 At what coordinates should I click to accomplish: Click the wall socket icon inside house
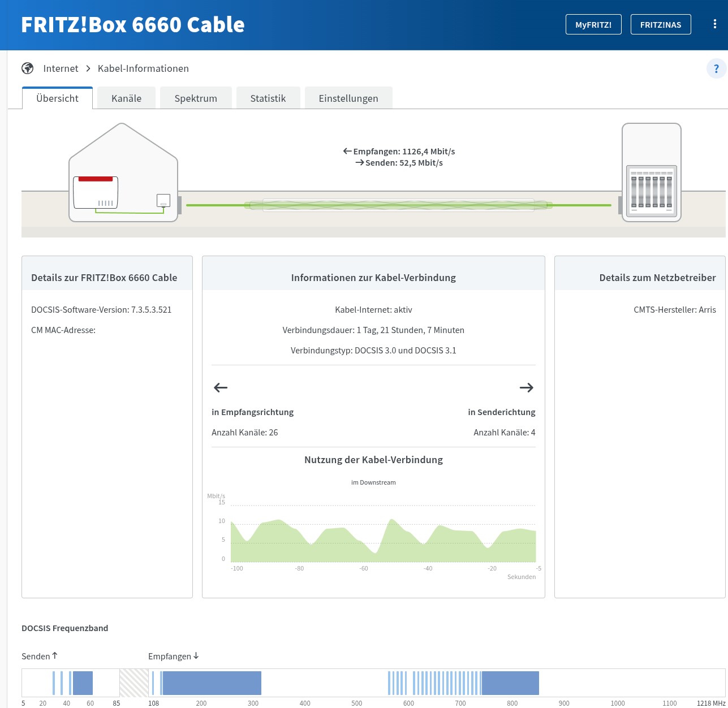163,201
